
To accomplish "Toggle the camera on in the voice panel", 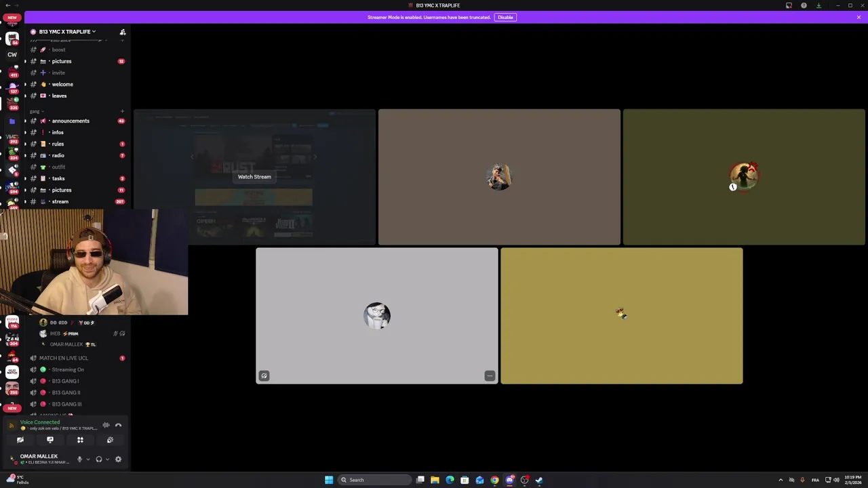I will 20,440.
